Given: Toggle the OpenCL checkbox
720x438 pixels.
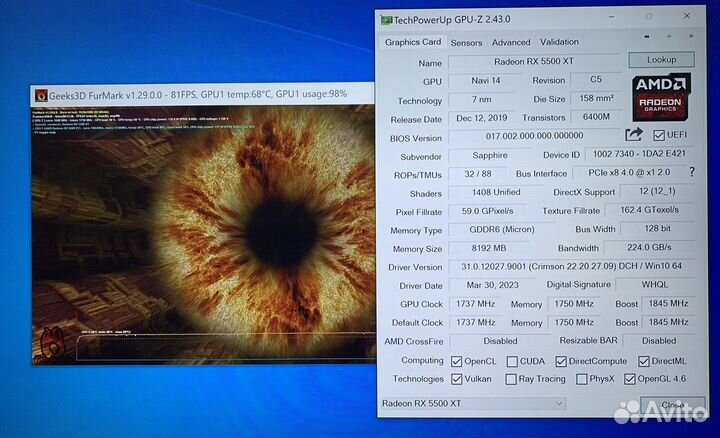Looking at the screenshot, I should [x=457, y=361].
